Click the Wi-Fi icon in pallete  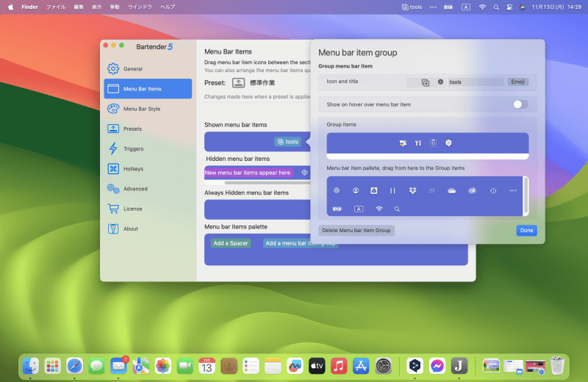pyautogui.click(x=379, y=209)
